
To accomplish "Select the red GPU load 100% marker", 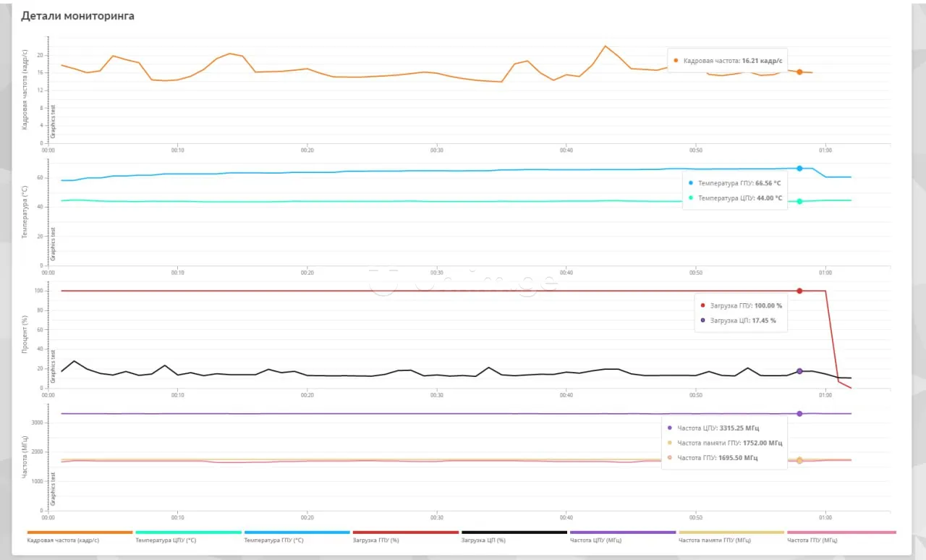I will pos(799,291).
